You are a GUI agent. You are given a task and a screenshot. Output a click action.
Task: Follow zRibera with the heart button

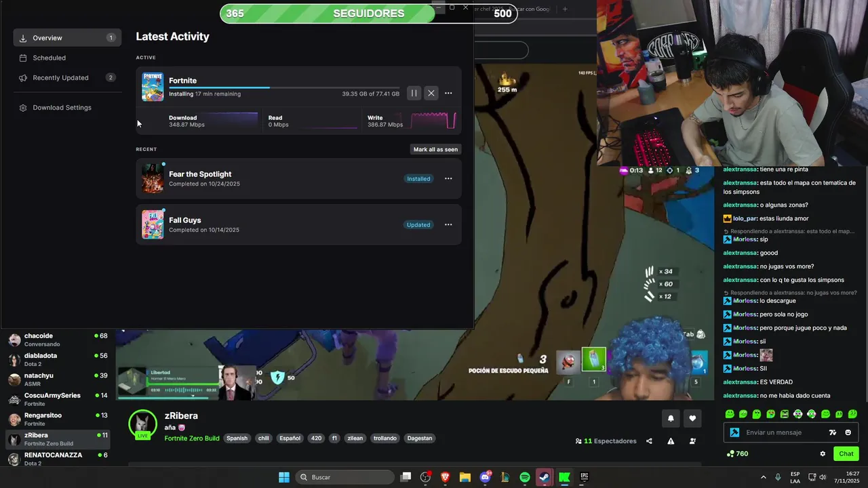click(692, 418)
